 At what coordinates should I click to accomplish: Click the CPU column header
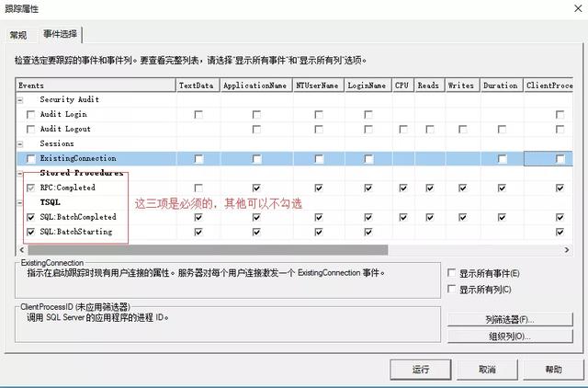(x=403, y=86)
